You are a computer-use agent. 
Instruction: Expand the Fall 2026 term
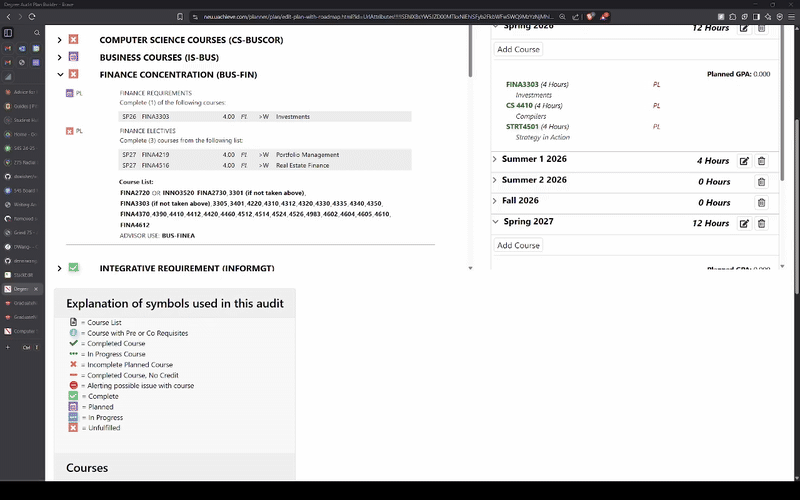click(x=495, y=201)
